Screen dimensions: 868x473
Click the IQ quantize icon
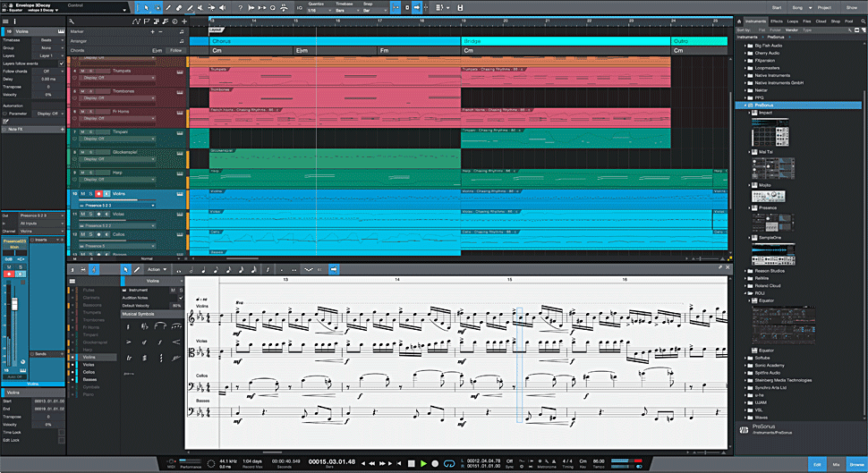click(x=300, y=8)
